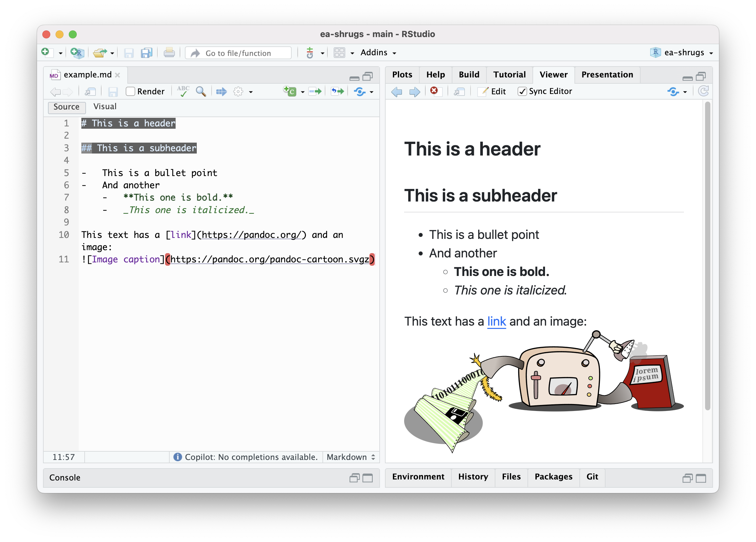Viewport: 756px width, 542px height.
Task: Click the Find/Replace magnifier icon
Action: point(201,91)
